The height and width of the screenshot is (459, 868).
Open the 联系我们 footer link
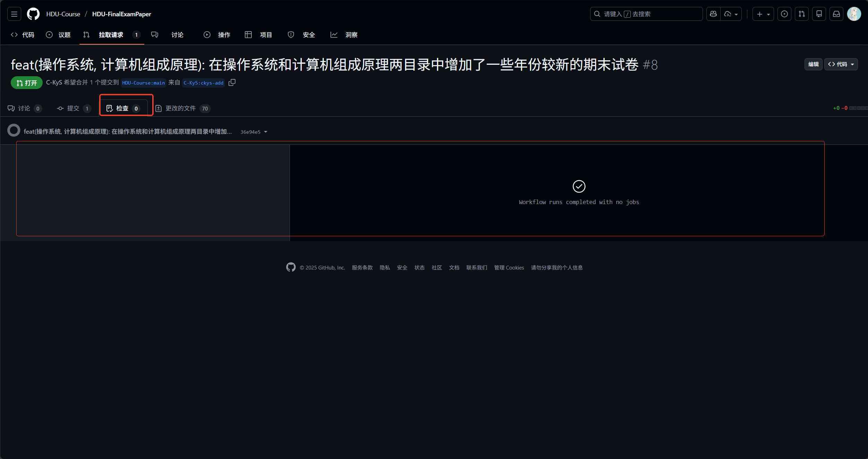(x=476, y=268)
